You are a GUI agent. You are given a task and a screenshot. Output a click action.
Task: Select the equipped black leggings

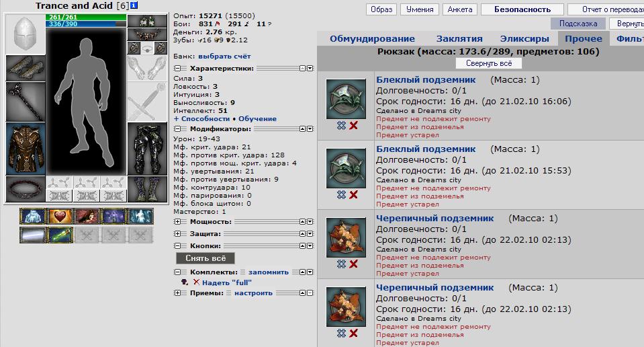tap(148, 149)
